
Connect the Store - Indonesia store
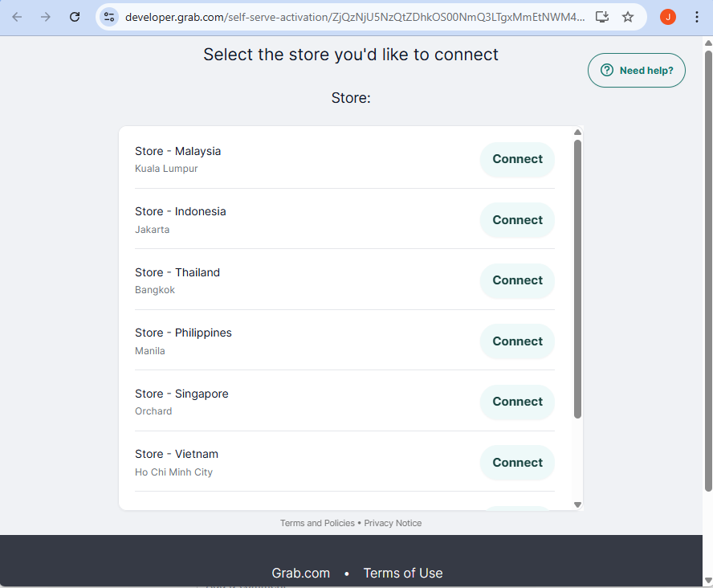point(517,220)
